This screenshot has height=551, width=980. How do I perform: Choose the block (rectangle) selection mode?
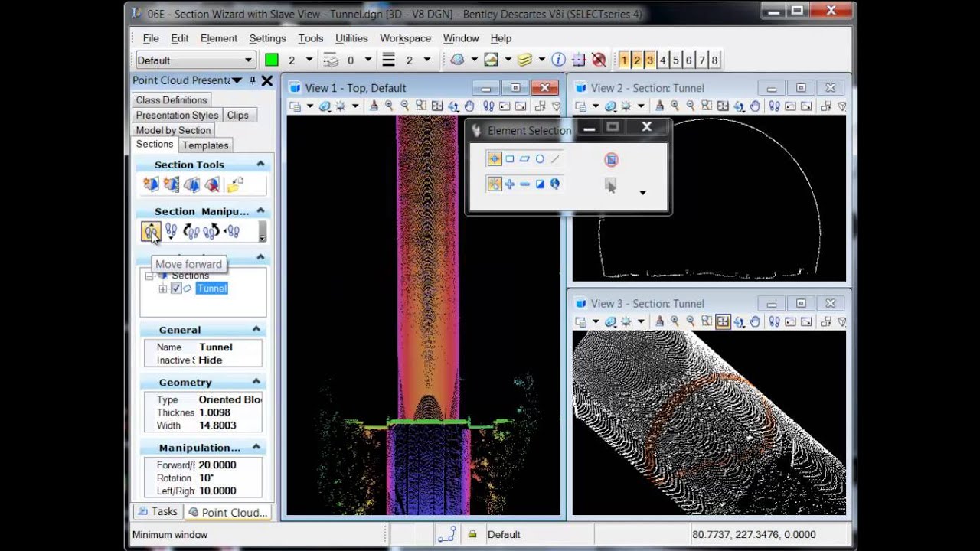[x=509, y=159]
